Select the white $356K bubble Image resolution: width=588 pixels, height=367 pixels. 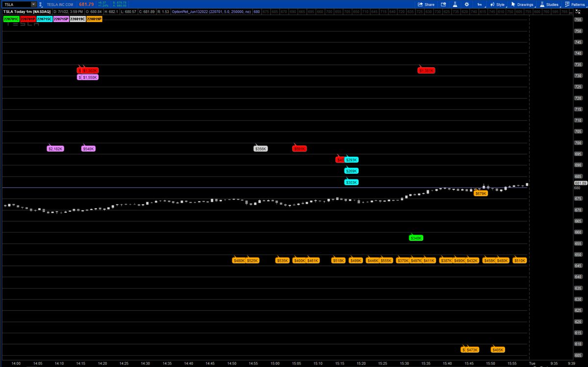click(x=261, y=149)
